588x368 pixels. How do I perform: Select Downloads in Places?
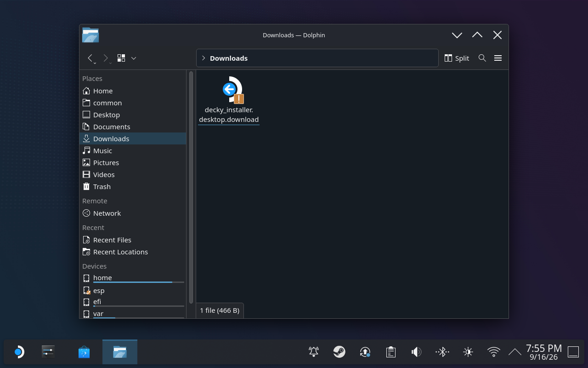click(133, 139)
